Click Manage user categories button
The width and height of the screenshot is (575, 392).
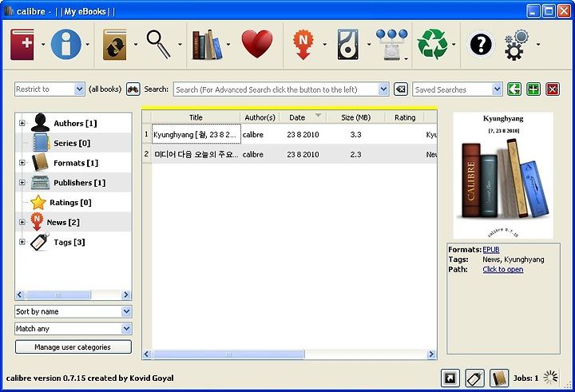pyautogui.click(x=73, y=347)
